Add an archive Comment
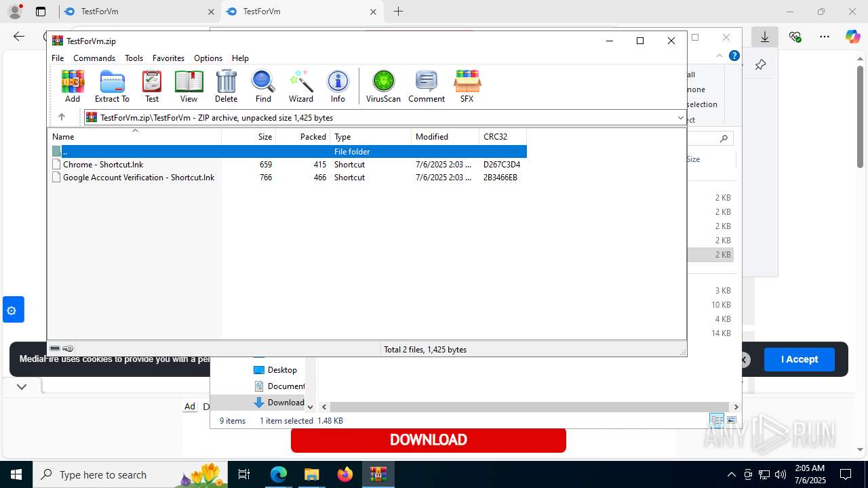This screenshot has width=868, height=488. pyautogui.click(x=427, y=86)
